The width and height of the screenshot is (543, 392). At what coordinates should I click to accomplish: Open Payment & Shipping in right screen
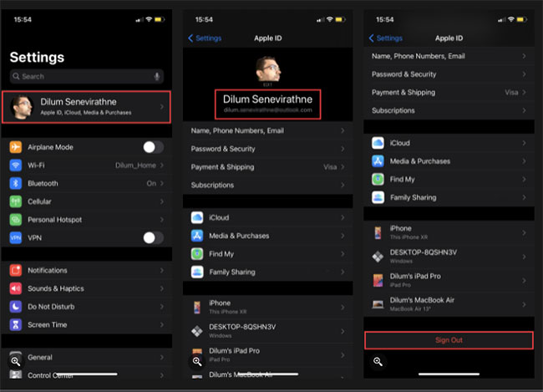click(449, 92)
